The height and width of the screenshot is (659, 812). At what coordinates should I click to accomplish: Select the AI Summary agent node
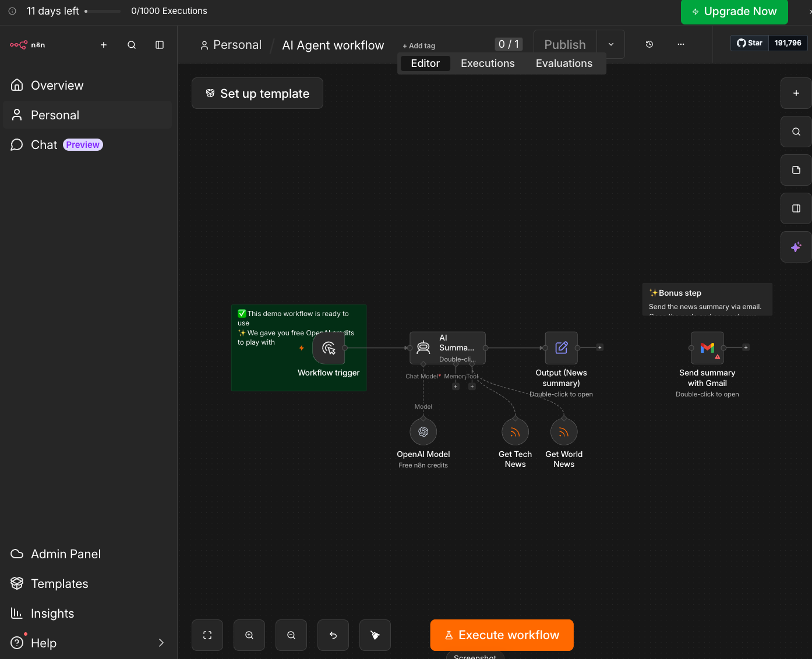click(447, 348)
